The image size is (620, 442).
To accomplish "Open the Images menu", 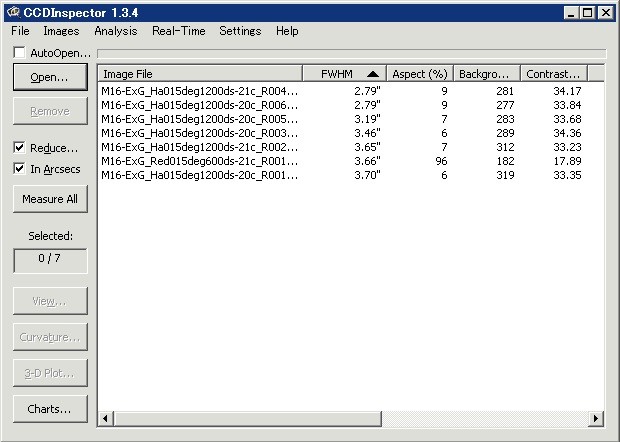I will pos(61,31).
